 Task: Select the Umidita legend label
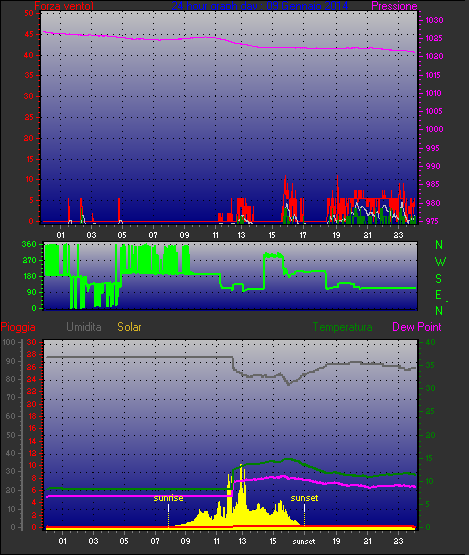click(x=84, y=327)
